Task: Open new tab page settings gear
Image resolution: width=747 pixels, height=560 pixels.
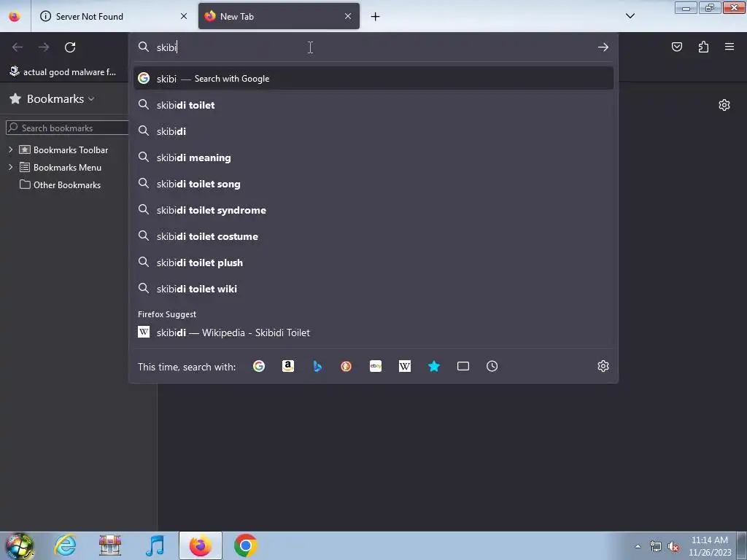Action: 724,105
